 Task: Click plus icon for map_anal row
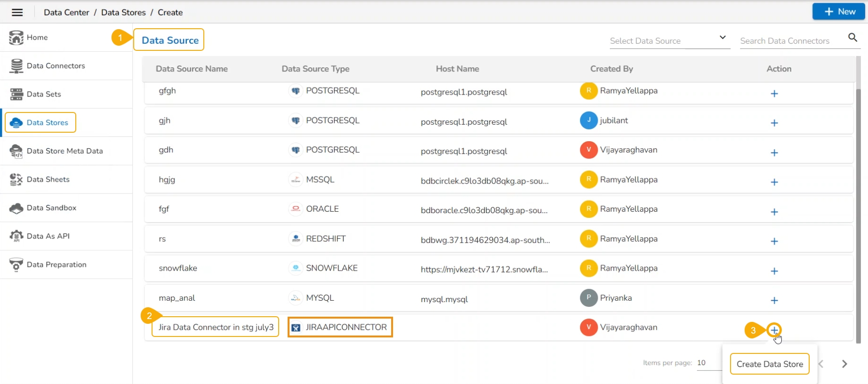pyautogui.click(x=774, y=300)
